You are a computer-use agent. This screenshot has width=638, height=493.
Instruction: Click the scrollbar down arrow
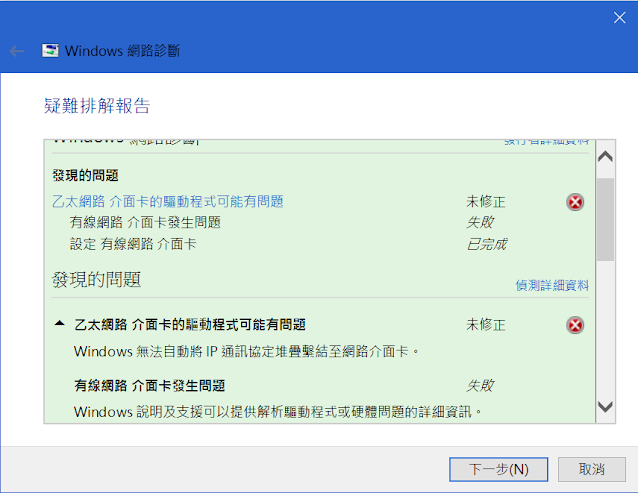click(605, 406)
